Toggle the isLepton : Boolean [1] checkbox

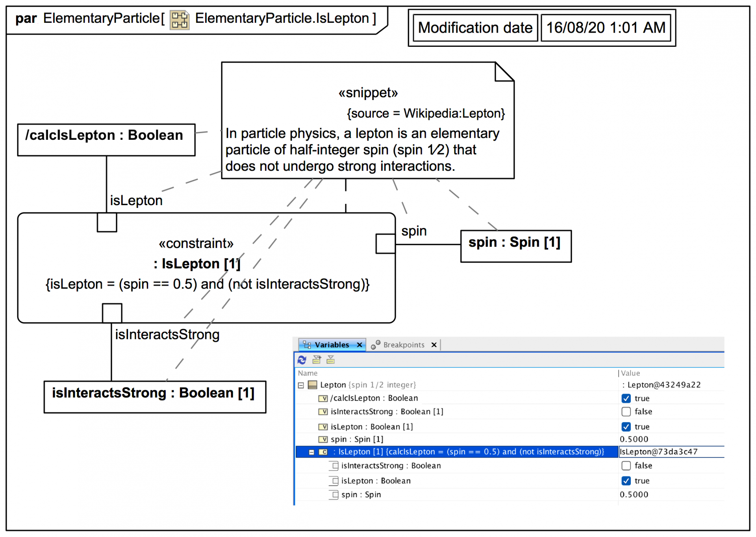click(626, 427)
